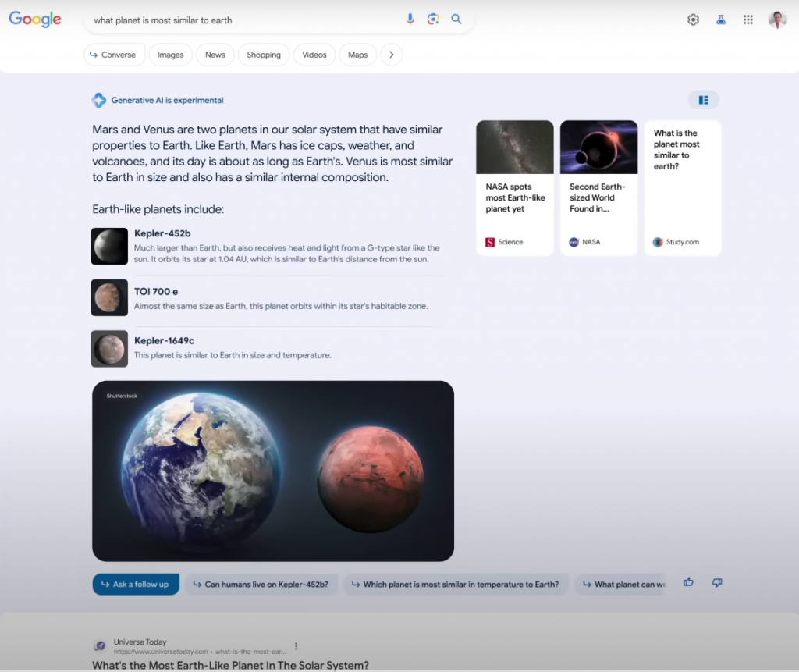The image size is (799, 672).
Task: Click the thumbs up feedback icon
Action: tap(688, 582)
